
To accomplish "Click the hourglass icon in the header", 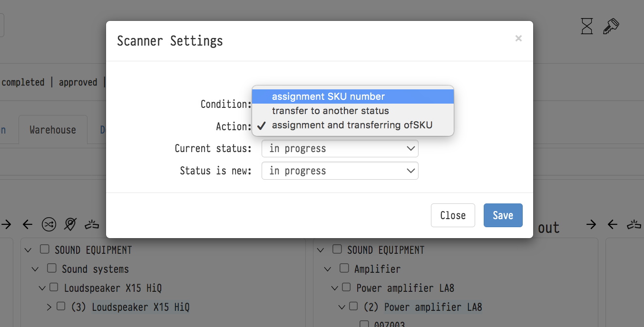I will (x=587, y=26).
